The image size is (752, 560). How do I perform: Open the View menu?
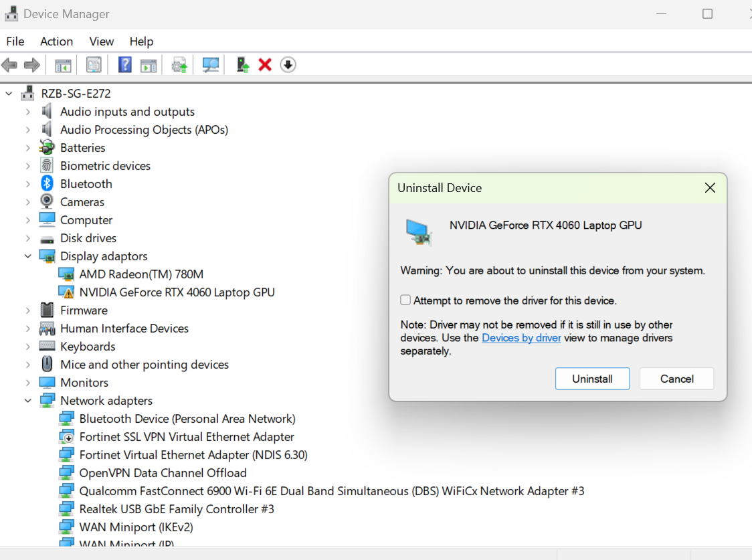[x=102, y=41]
